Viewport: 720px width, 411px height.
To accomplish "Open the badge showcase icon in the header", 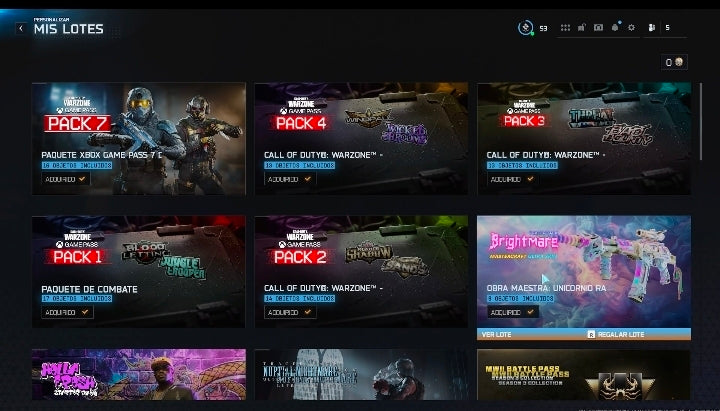I will click(598, 28).
